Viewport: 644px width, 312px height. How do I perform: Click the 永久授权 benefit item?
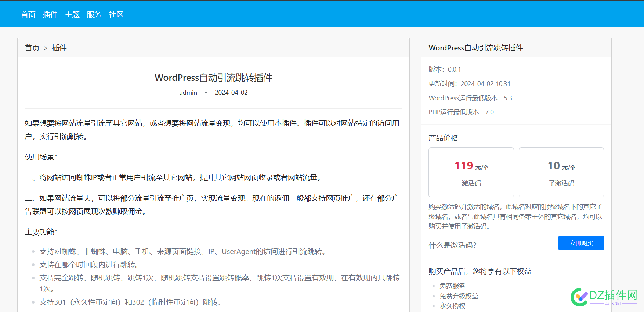pyautogui.click(x=452, y=306)
